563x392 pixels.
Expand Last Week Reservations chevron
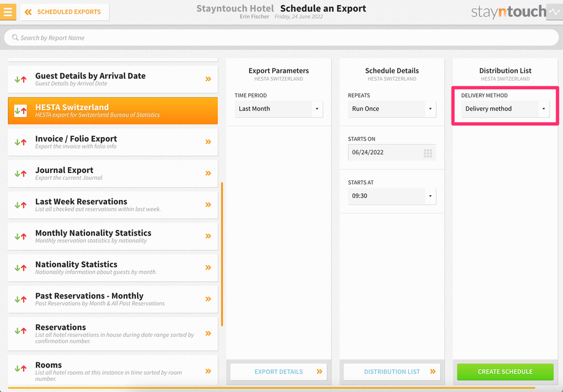click(x=208, y=205)
